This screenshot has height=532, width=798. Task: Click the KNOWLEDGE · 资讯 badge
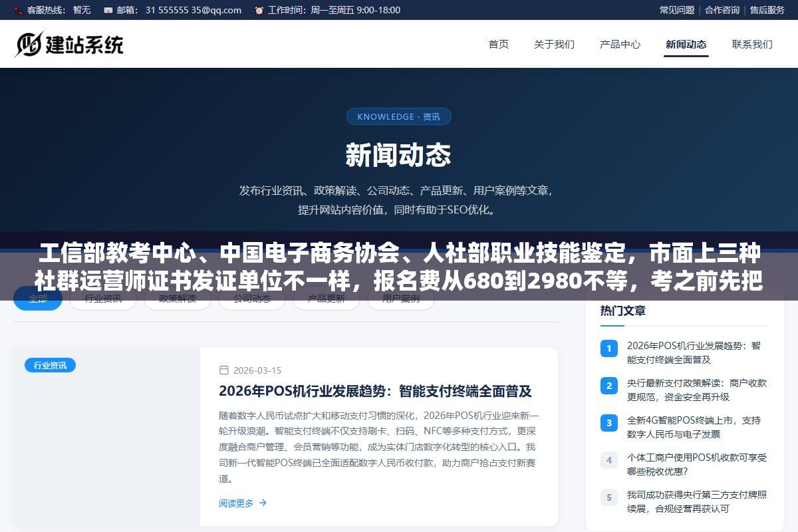coord(398,116)
